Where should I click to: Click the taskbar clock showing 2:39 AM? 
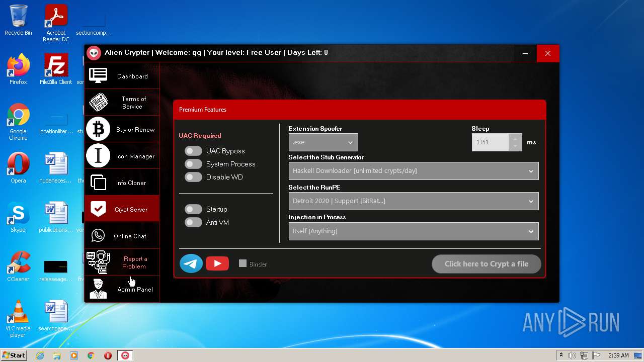[618, 355]
